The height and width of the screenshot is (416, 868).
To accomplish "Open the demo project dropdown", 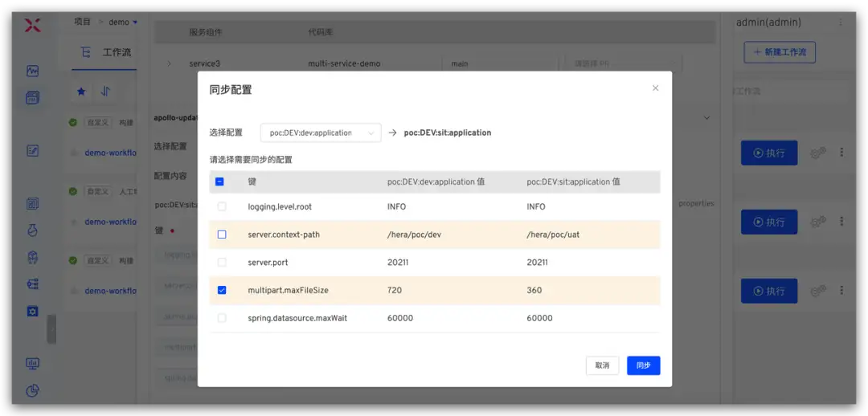I will tap(123, 22).
